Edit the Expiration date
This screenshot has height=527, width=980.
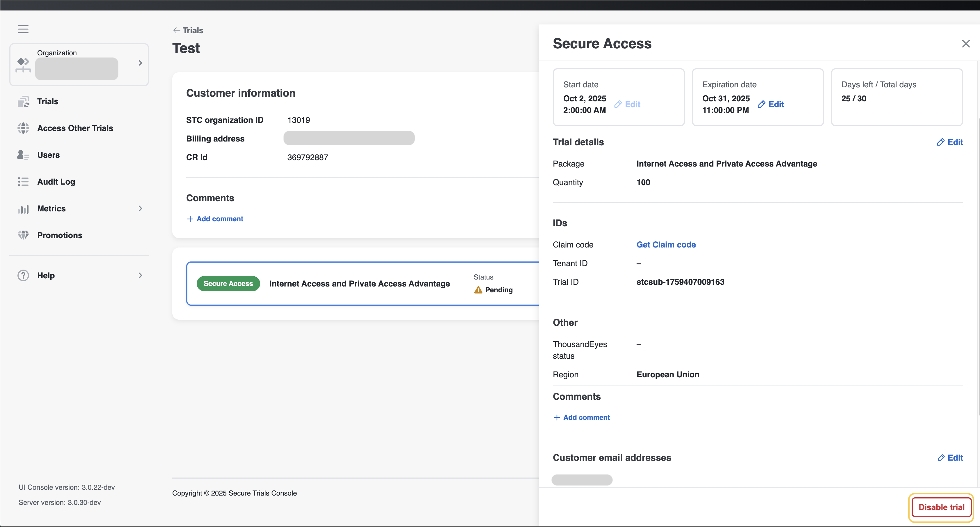click(771, 104)
